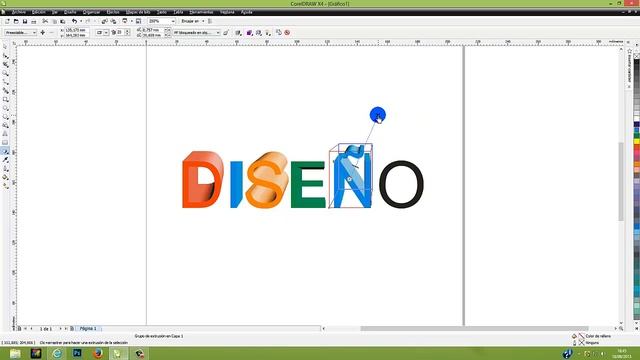Select the Polygon tool
Screen dimensions: 640x360
click(5, 117)
